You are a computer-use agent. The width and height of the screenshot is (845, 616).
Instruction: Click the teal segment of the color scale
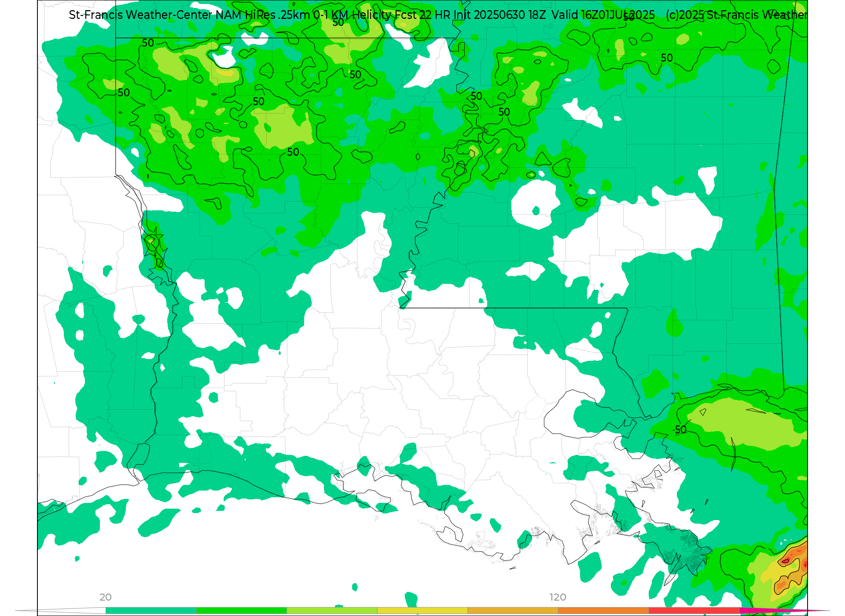click(x=151, y=611)
